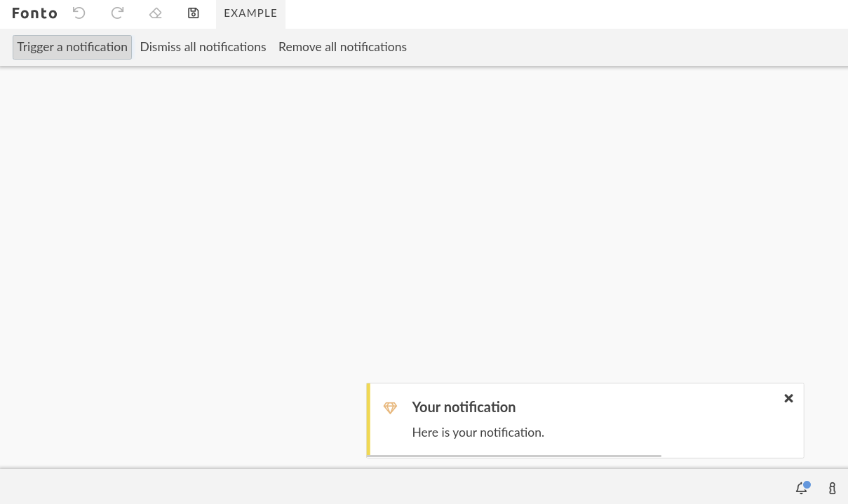Click the text Here is your notification.
This screenshot has width=848, height=504.
[478, 433]
